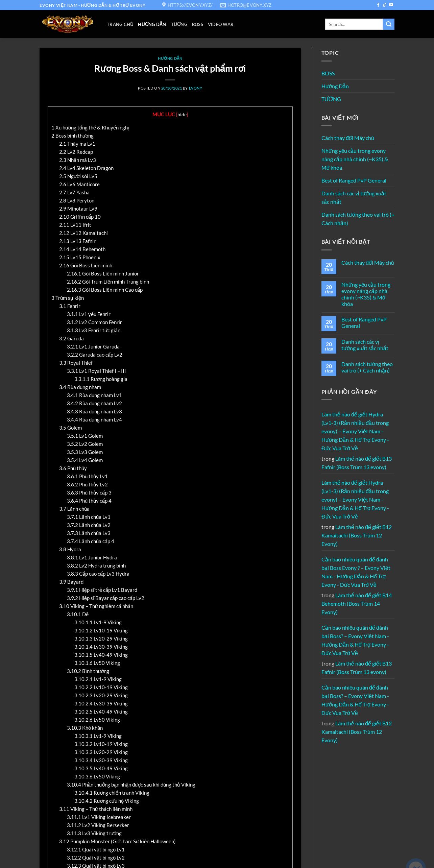
Task: Jump to 3.12.1 Quái vật bí ngô Lv1
Action: (x=96, y=850)
